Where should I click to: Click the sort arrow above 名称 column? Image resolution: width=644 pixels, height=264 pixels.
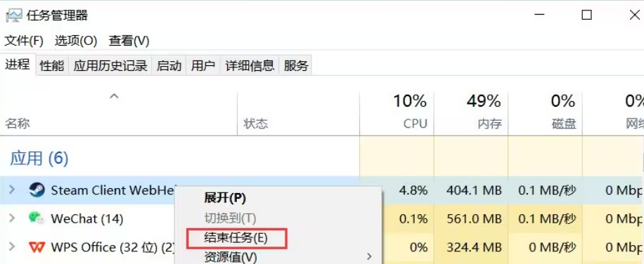click(114, 97)
